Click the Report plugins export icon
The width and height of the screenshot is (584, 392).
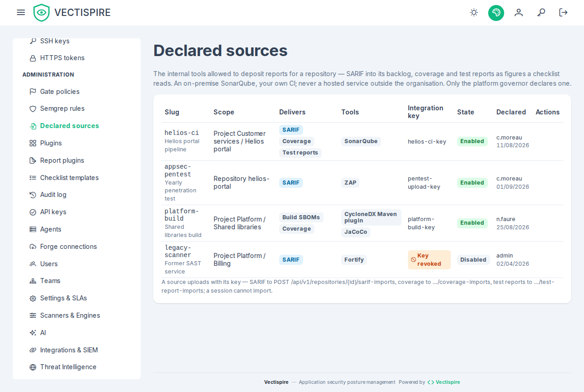tap(33, 160)
